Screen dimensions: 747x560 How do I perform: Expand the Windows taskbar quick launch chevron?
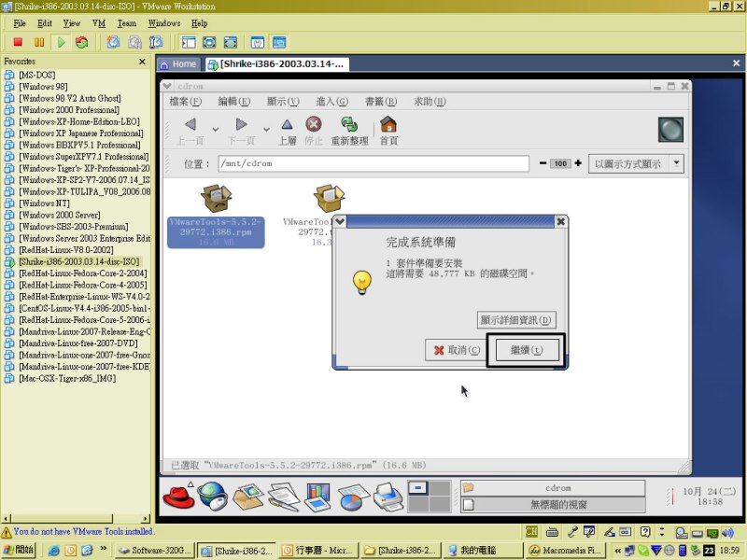pyautogui.click(x=103, y=549)
